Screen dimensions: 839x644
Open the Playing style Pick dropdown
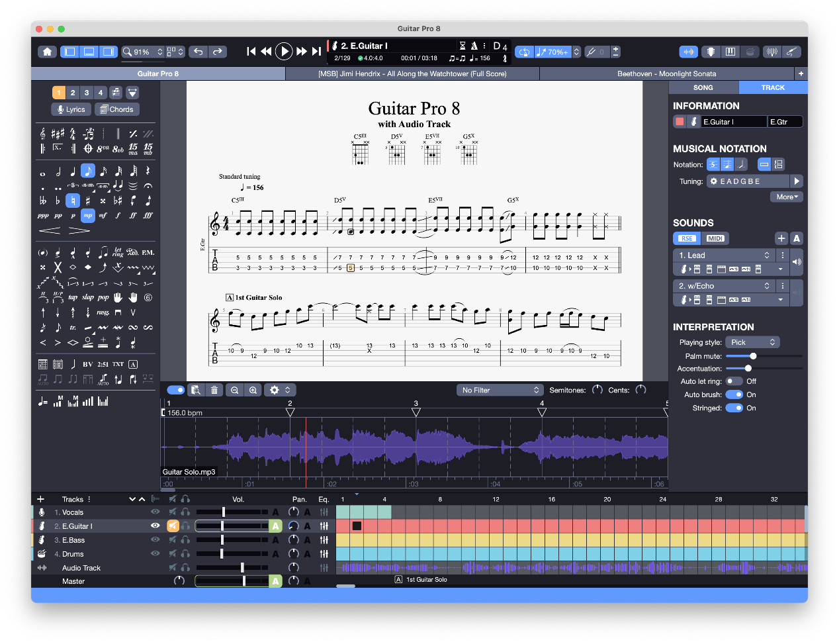[752, 342]
